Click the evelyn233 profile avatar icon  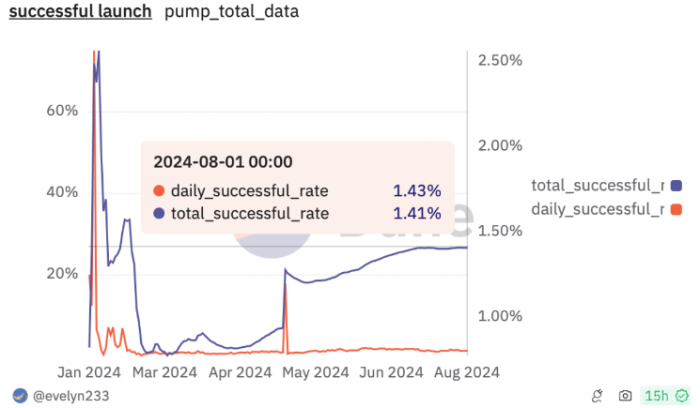pos(19,396)
